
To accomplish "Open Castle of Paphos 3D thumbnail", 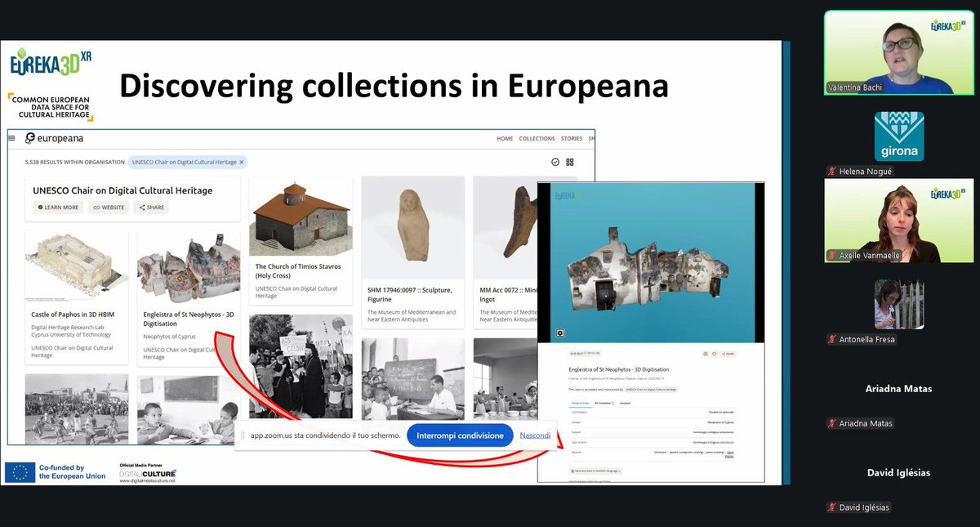I will click(x=76, y=266).
